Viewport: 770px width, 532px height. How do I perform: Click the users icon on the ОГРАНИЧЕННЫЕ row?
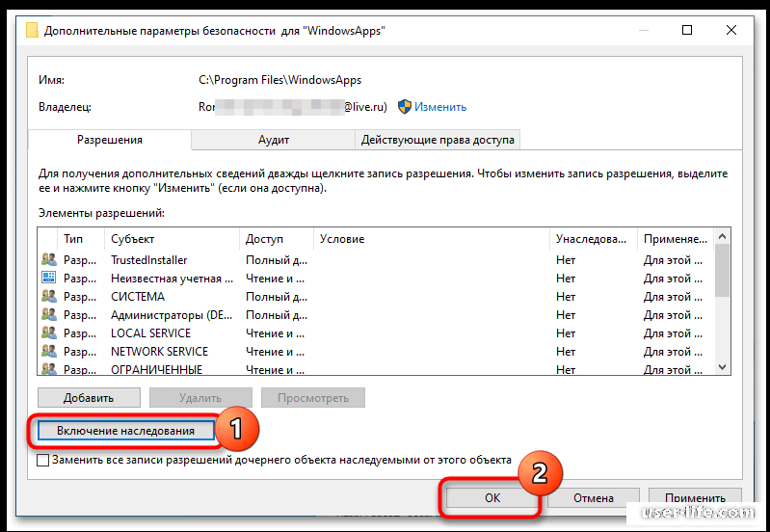[48, 369]
